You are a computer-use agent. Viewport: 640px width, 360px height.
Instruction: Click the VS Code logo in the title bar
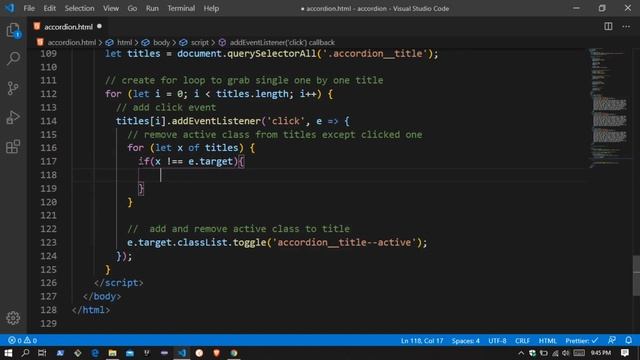coord(9,8)
